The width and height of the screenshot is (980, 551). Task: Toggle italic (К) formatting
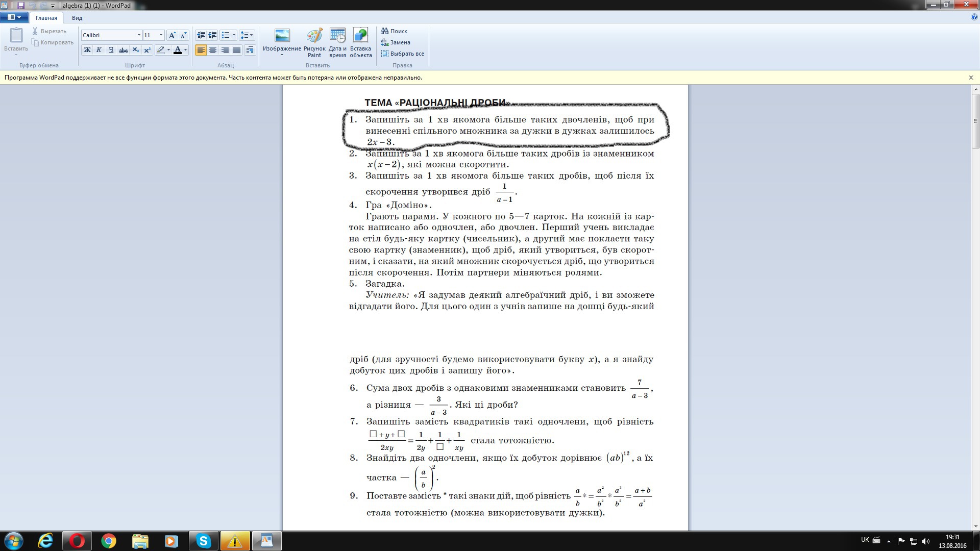[x=99, y=50]
